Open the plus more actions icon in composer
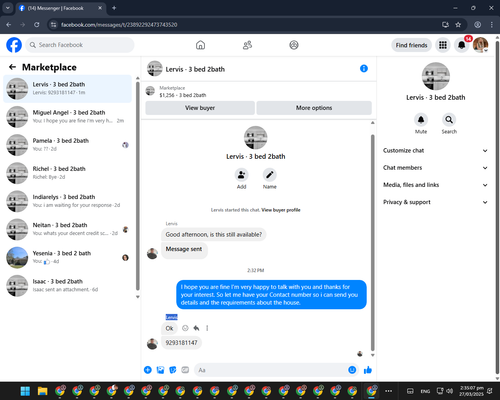500x400 pixels. pos(148,370)
